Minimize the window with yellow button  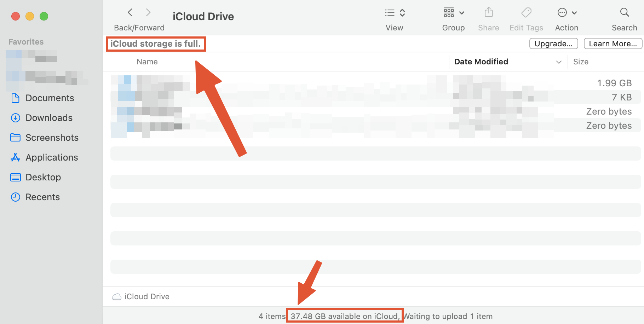(x=30, y=16)
